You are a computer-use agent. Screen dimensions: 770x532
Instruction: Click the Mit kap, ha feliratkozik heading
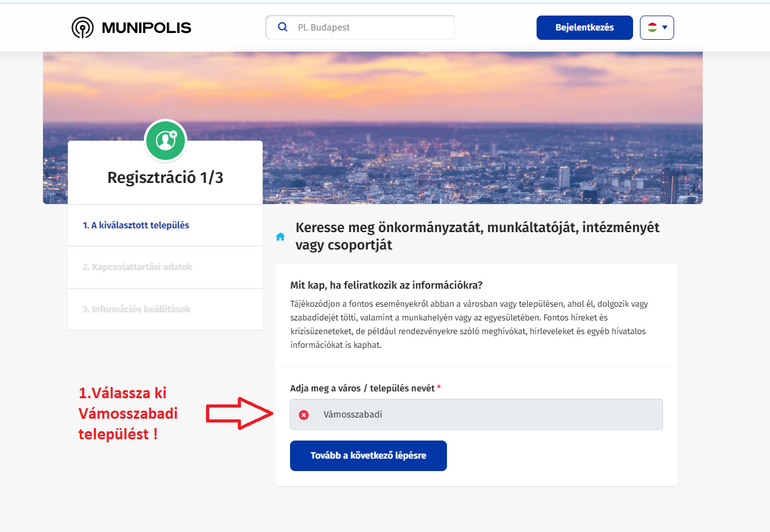387,285
